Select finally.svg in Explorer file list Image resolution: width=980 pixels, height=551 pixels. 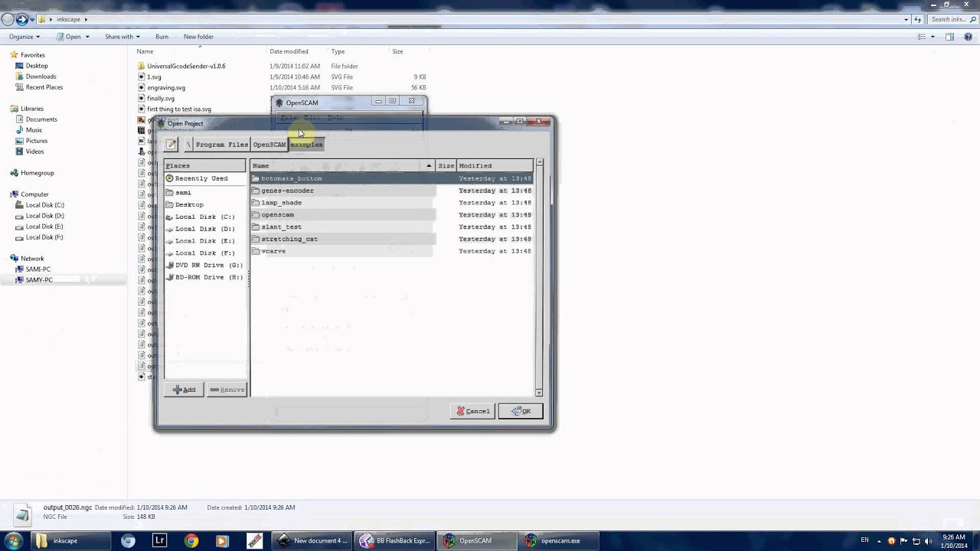[x=161, y=99]
